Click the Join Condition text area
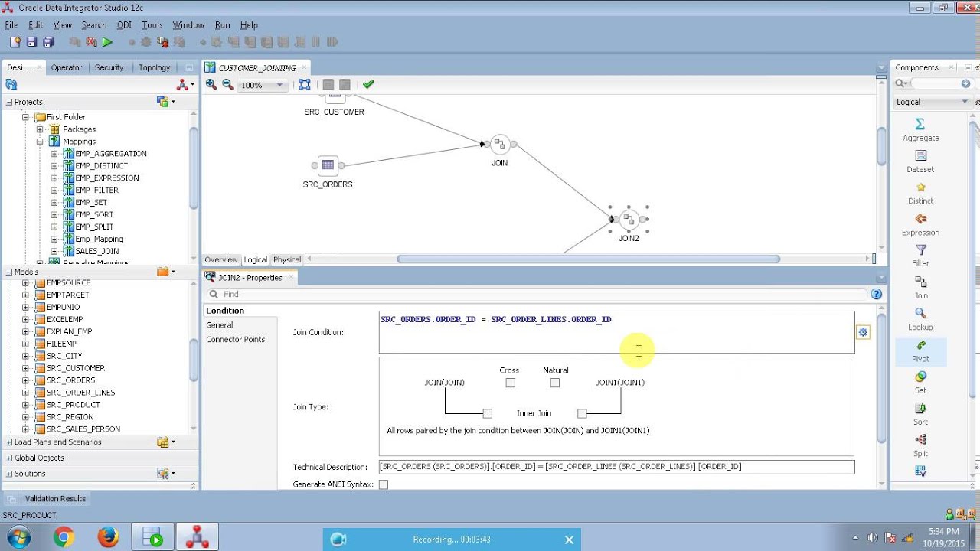This screenshot has height=551, width=980. 616,332
